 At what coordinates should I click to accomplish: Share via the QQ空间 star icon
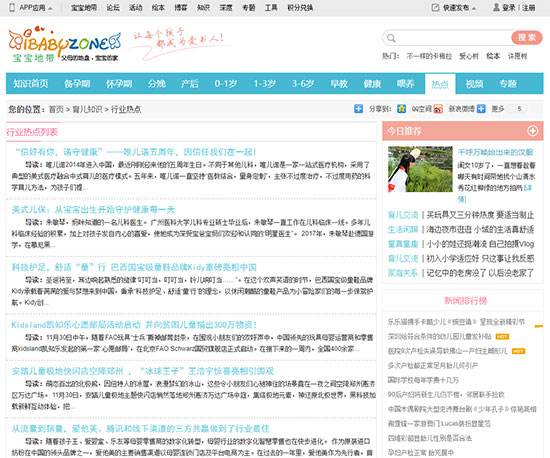(401, 109)
